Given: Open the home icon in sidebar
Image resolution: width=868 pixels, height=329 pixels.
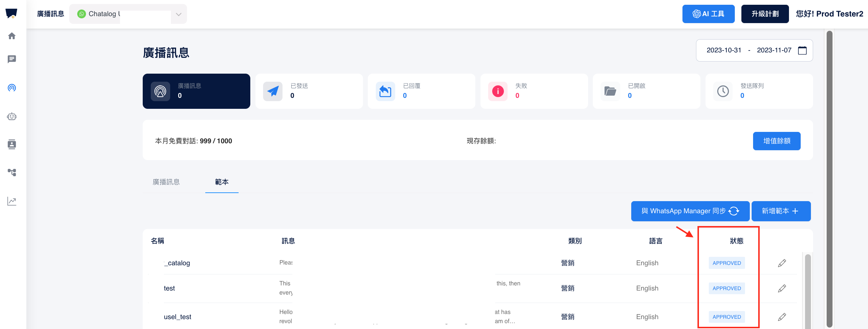Looking at the screenshot, I should pyautogui.click(x=12, y=36).
